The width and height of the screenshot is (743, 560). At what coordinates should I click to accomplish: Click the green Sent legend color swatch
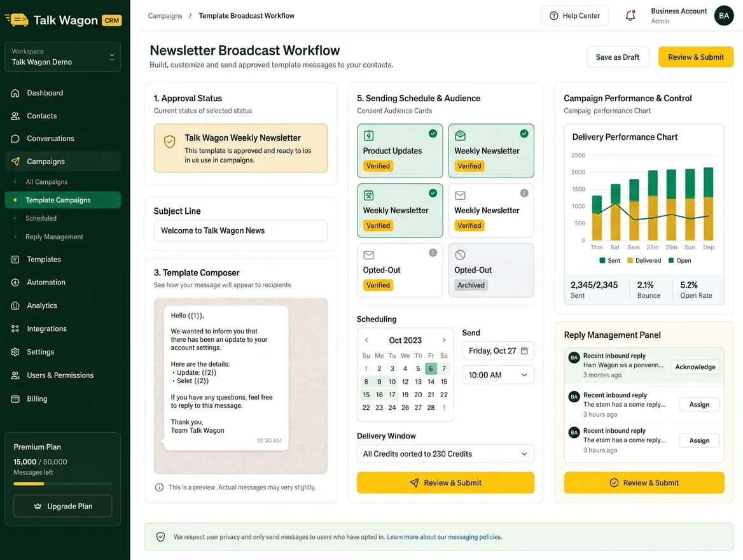[x=602, y=260]
